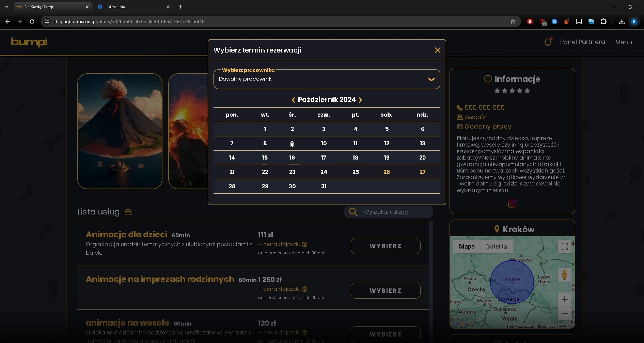Choose day 1 of Październik
The width and height of the screenshot is (644, 343).
[x=265, y=129]
